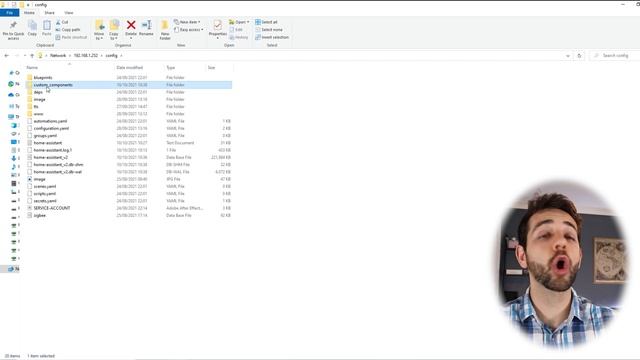Open Downloads in navigation pane

click(13, 158)
